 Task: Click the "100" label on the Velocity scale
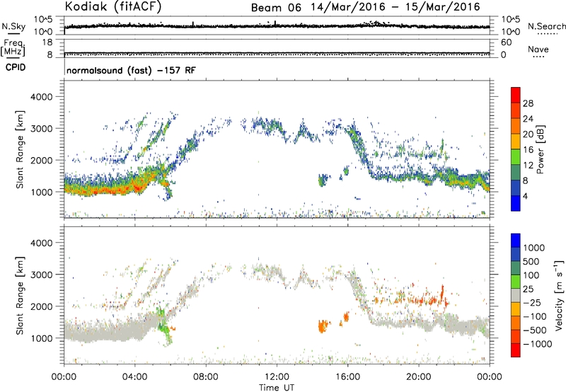531,275
